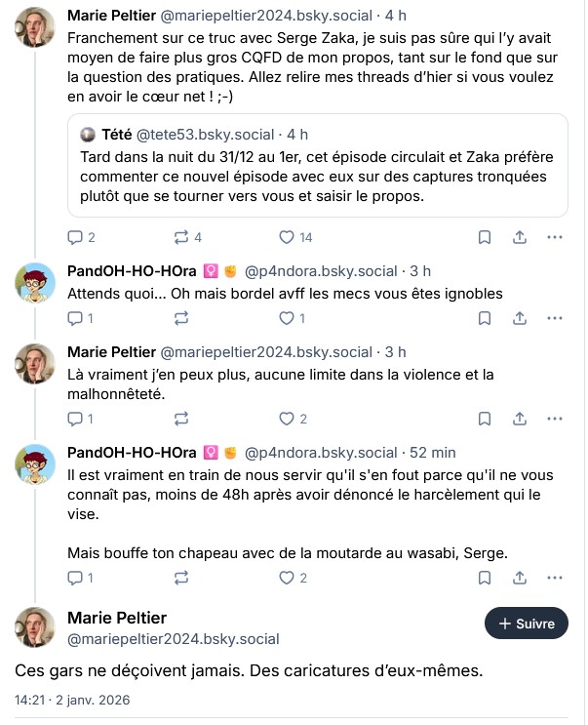Repost the post with 4 reposts
The height and width of the screenshot is (725, 588).
pos(181,237)
